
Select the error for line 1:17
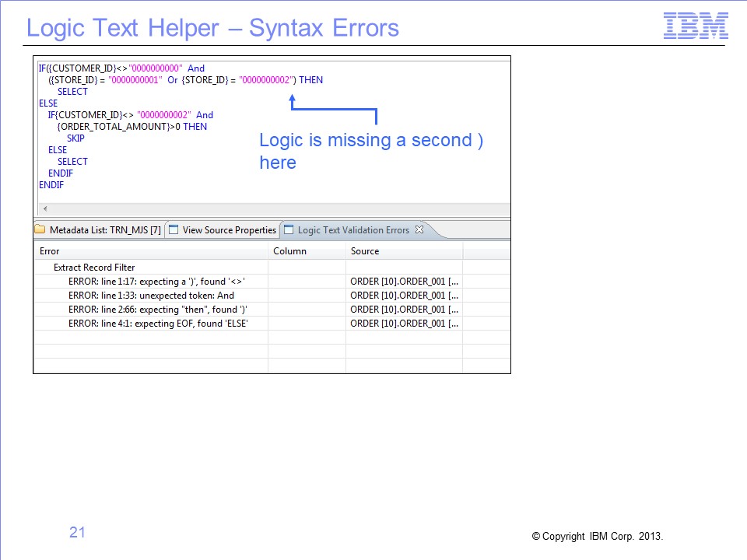coord(156,282)
